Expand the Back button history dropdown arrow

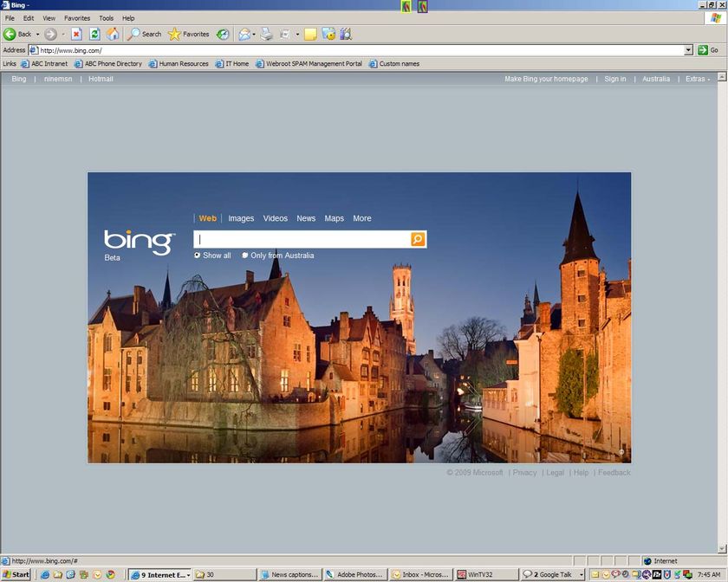[x=37, y=35]
